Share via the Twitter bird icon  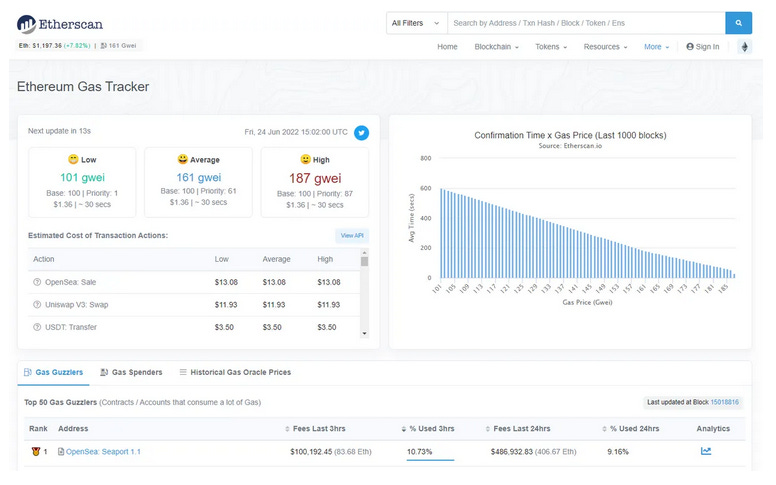[361, 133]
